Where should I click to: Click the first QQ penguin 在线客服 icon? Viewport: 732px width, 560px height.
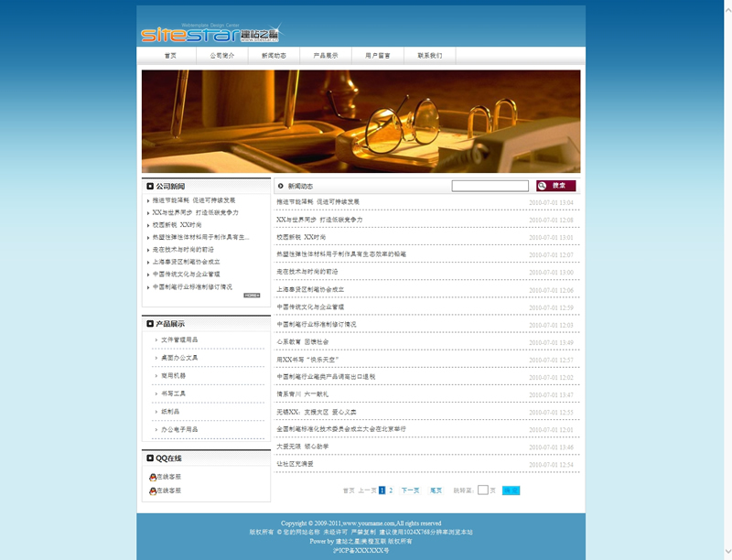(x=153, y=477)
